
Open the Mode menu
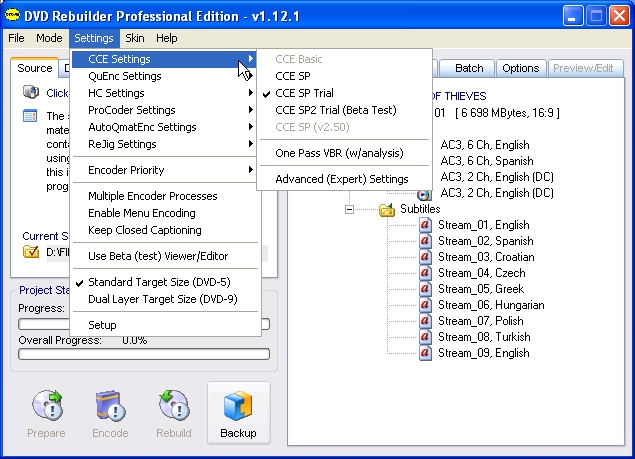pos(49,38)
